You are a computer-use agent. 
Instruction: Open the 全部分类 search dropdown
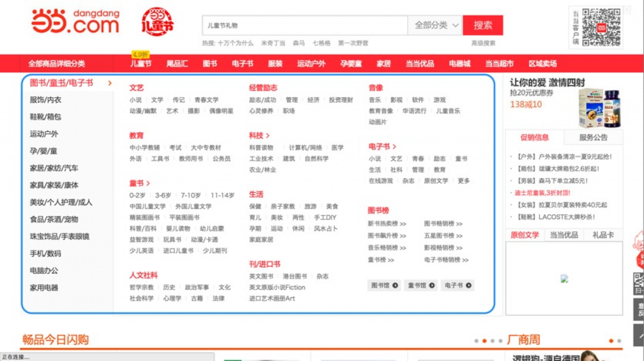point(435,25)
